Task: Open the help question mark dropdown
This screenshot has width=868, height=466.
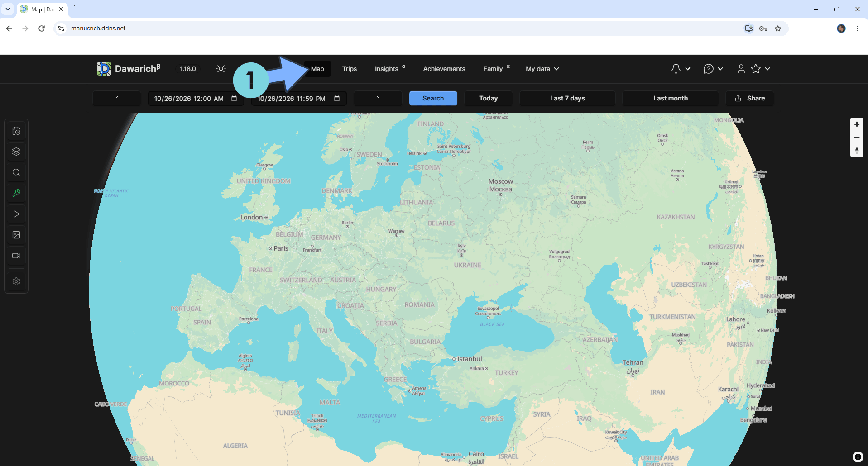Action: (x=713, y=69)
